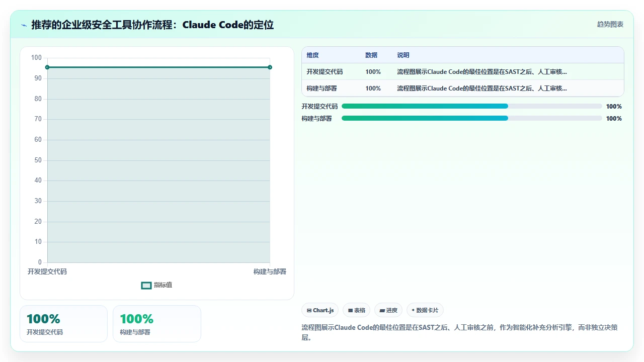Select the 开发提交代码 100% stat card
The image size is (644, 362).
click(x=63, y=324)
